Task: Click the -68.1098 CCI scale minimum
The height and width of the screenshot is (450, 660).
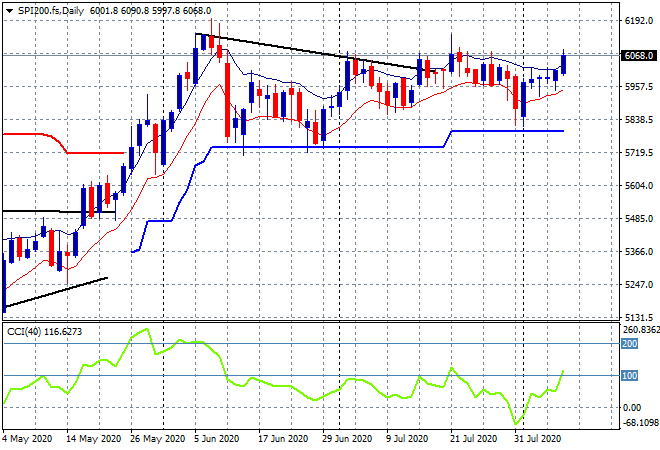Action: pyautogui.click(x=640, y=422)
